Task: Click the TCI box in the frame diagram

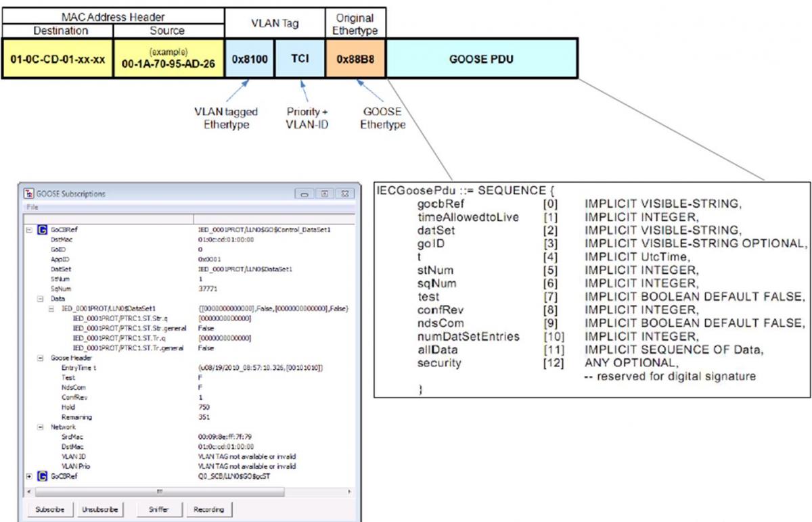Action: tap(300, 59)
